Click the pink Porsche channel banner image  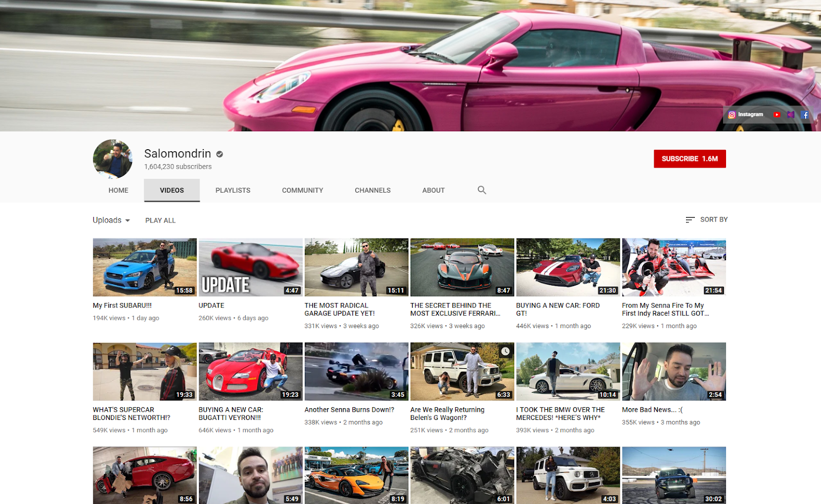(x=411, y=66)
